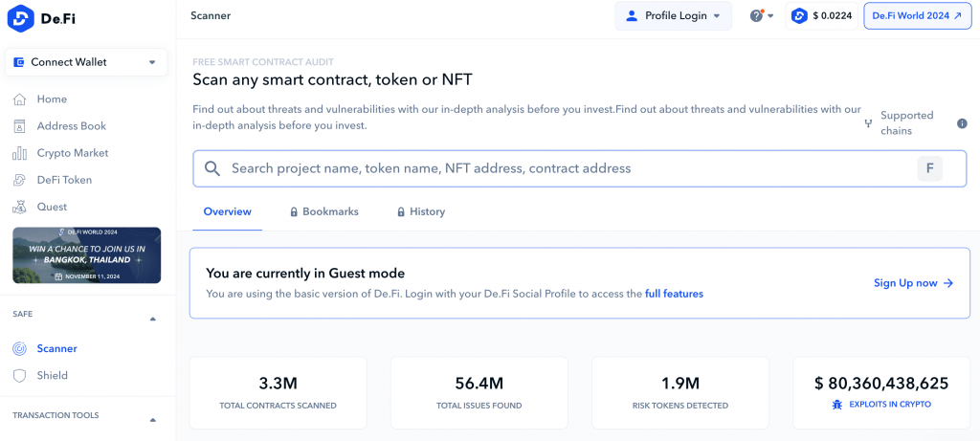980x441 pixels.
Task: Open Address Book from sidebar
Action: 71,126
